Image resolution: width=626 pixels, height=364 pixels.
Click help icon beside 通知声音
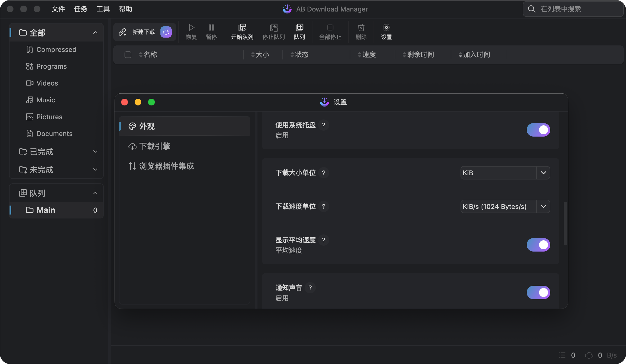[310, 288]
